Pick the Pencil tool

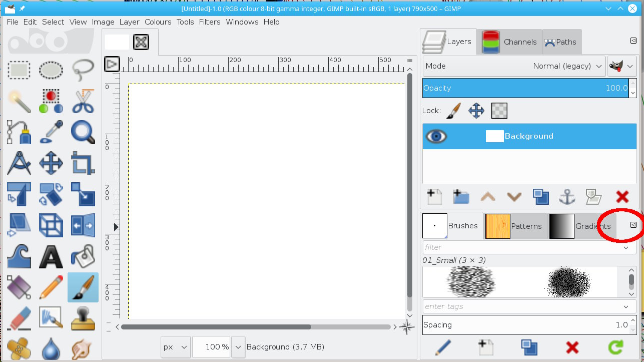coord(51,287)
